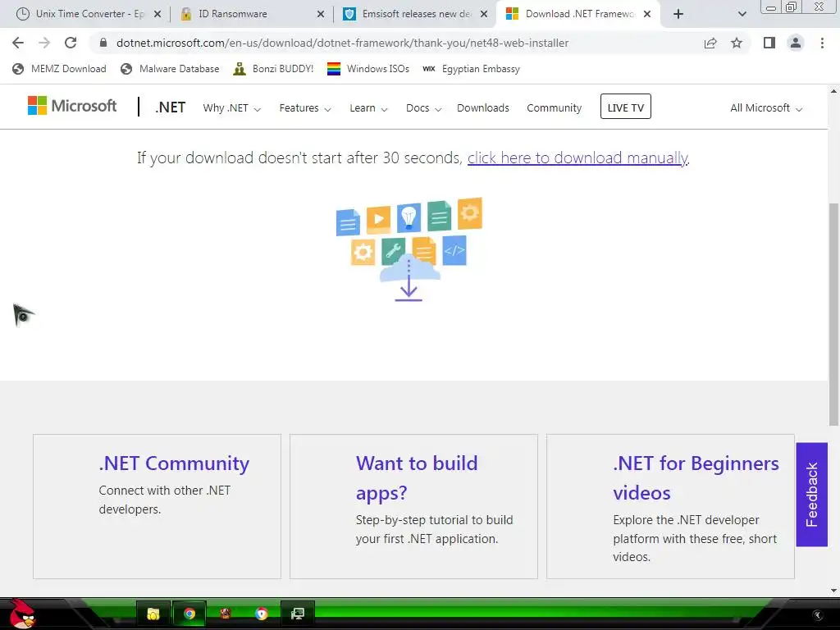The image size is (840, 630).
Task: Click the LIVE TV button
Action: [x=626, y=107]
